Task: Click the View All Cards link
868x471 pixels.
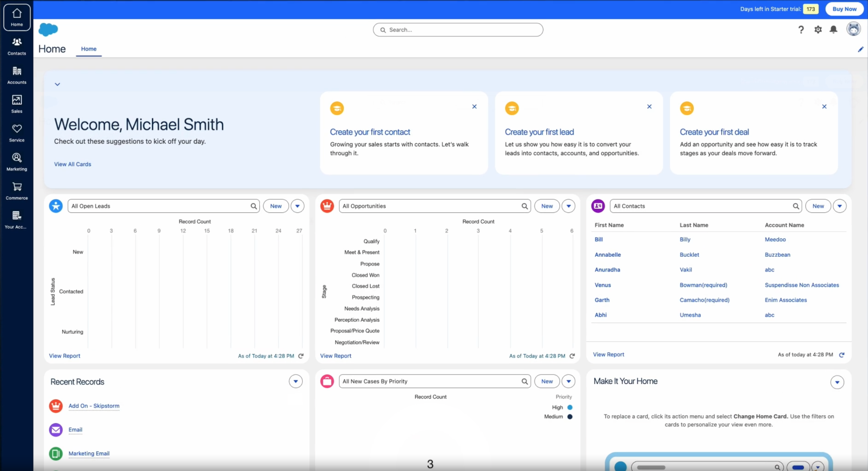Action: click(72, 164)
